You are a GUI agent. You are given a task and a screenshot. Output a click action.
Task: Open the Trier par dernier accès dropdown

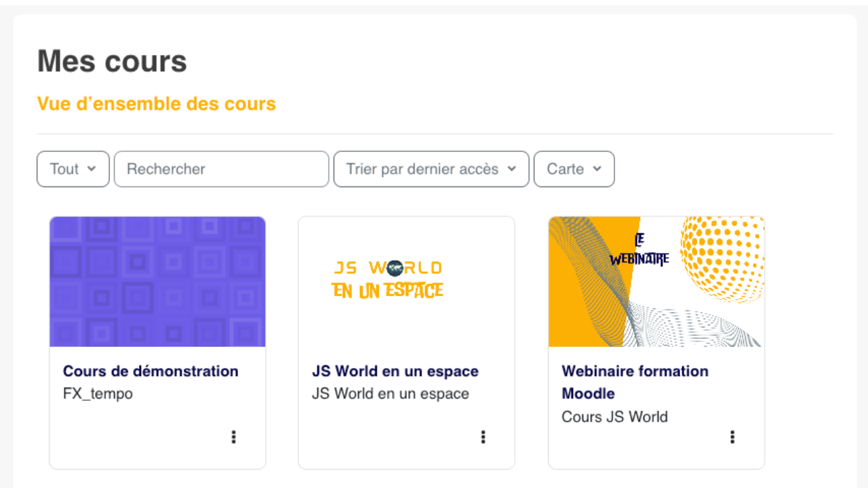[x=431, y=169]
